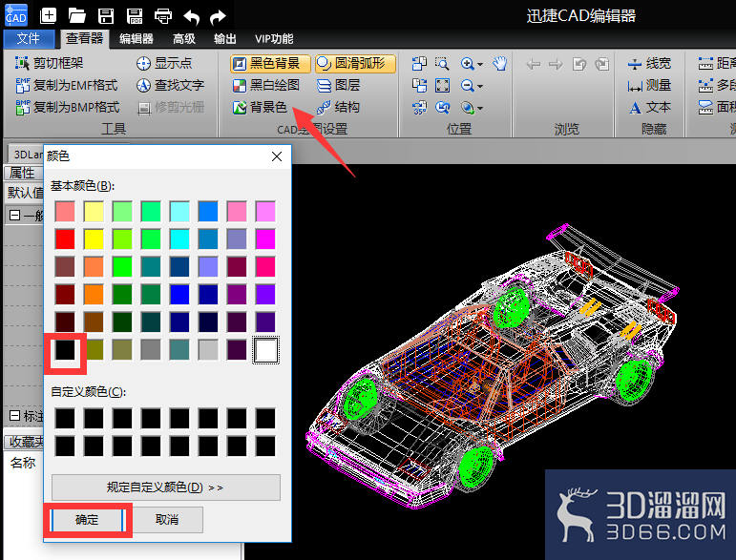Click the zoom window magnifier icon
736x560 pixels.
pyautogui.click(x=442, y=63)
